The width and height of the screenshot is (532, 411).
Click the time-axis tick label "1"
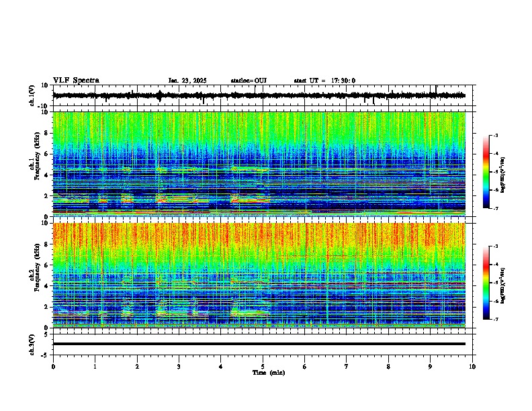(x=95, y=367)
